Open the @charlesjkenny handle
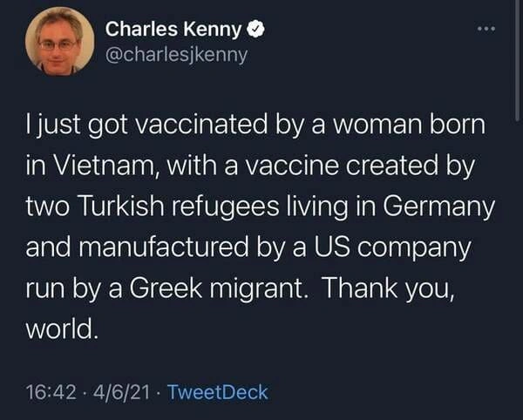 [x=176, y=55]
